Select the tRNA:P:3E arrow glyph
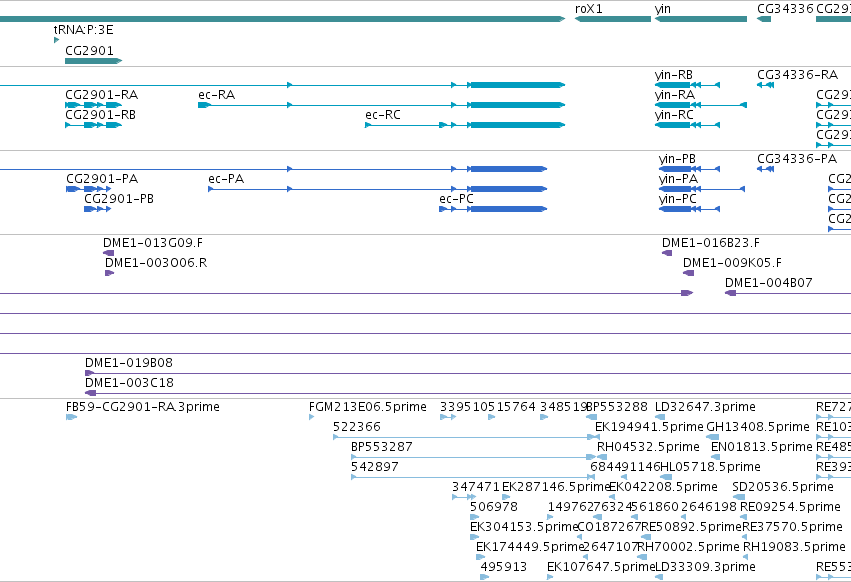Image resolution: width=851 pixels, height=582 pixels. click(x=56, y=40)
